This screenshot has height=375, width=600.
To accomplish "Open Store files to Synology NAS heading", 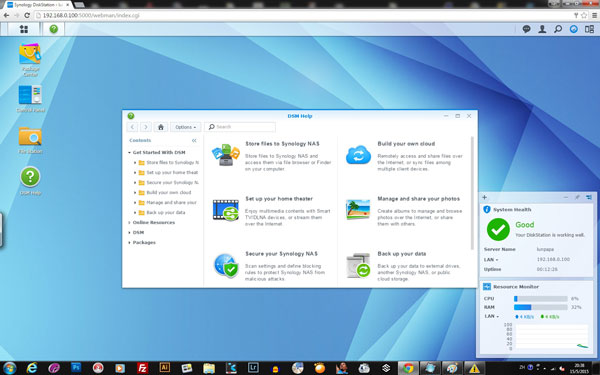I will tap(282, 144).
